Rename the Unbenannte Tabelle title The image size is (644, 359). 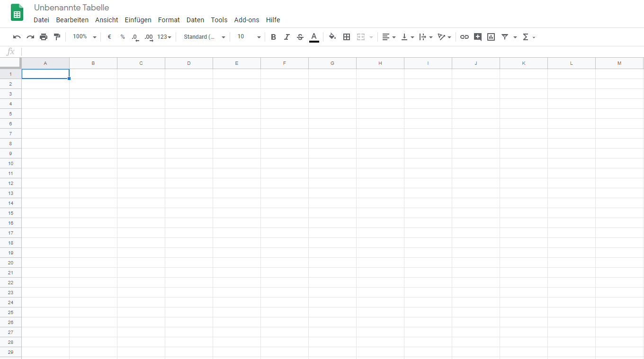[72, 8]
